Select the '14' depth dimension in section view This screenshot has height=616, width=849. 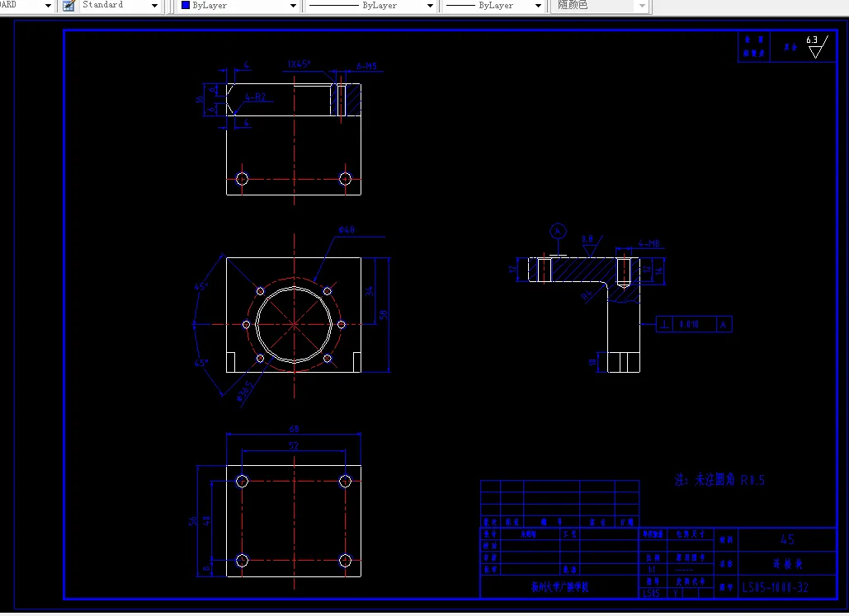click(659, 270)
